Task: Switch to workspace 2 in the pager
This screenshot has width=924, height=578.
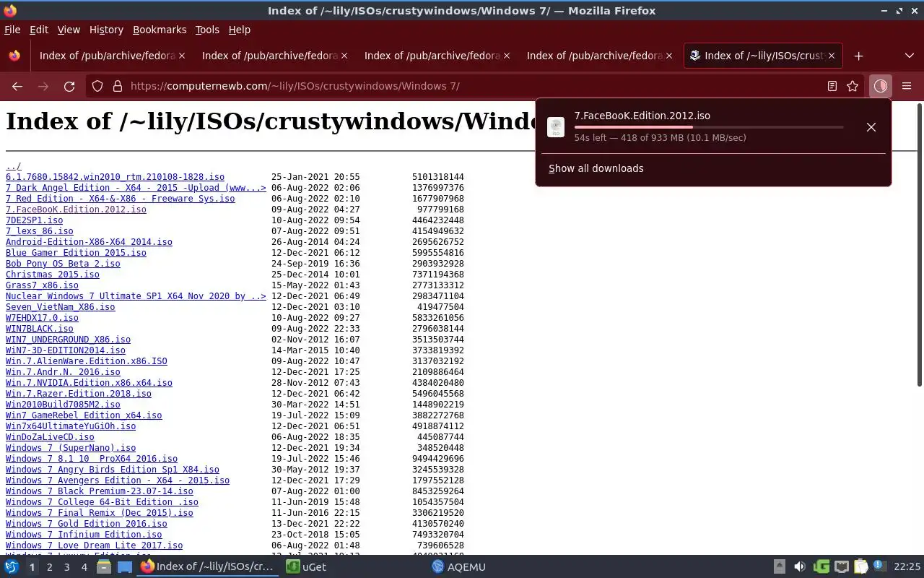Action: click(x=49, y=567)
